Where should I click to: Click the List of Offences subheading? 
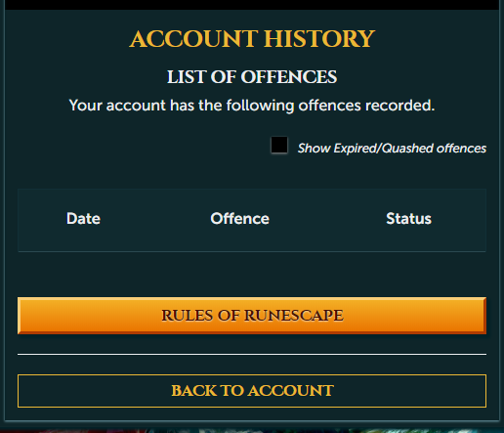point(252,77)
